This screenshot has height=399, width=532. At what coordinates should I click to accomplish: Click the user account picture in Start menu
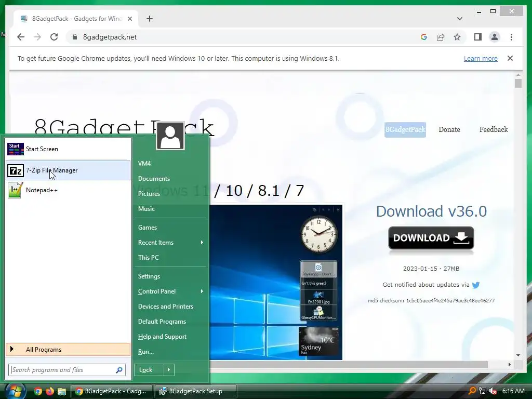coord(170,136)
